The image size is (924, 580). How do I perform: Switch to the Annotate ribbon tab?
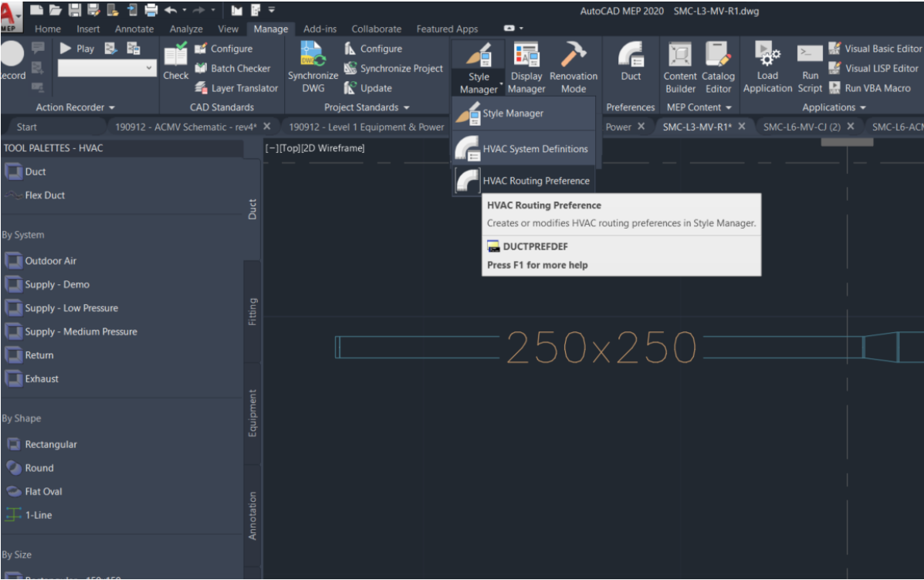tap(134, 29)
